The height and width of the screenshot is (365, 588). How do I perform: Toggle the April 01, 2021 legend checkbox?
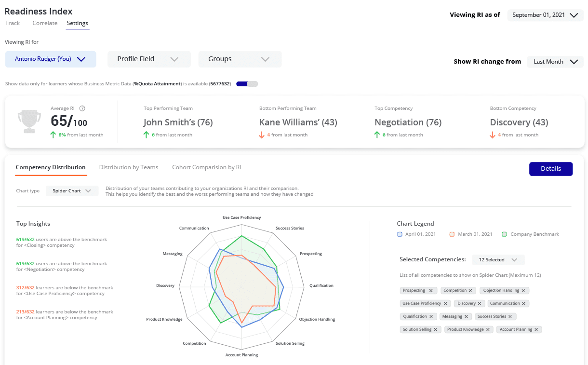[x=400, y=234]
